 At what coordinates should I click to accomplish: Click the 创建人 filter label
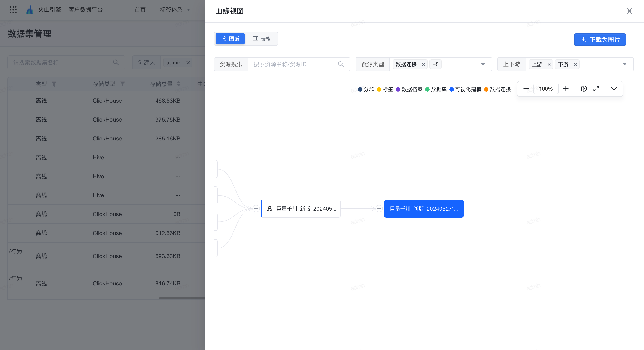[146, 62]
